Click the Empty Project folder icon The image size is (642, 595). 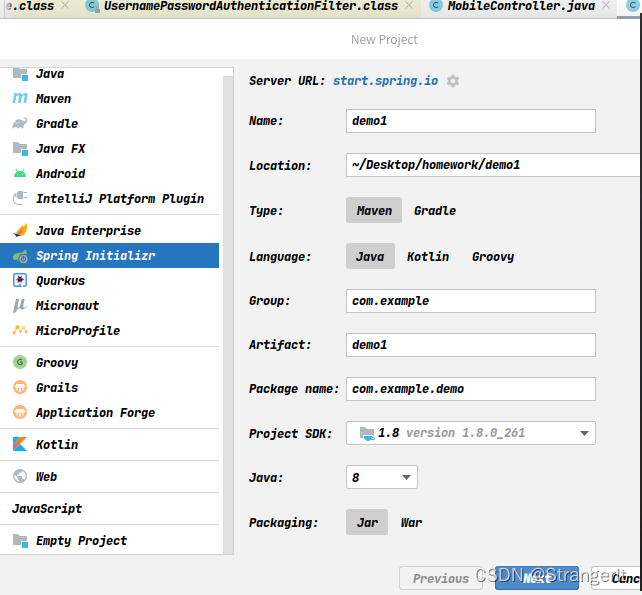20,541
